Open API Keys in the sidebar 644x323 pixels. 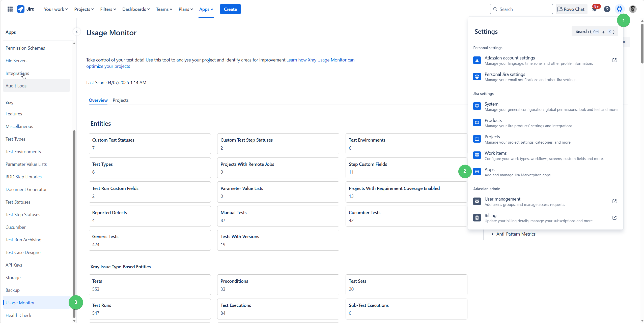(36, 265)
